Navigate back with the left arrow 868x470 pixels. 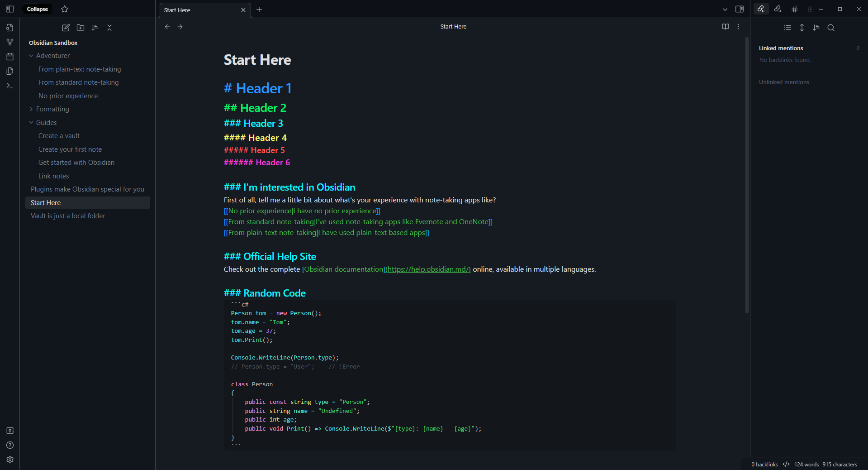tap(167, 27)
